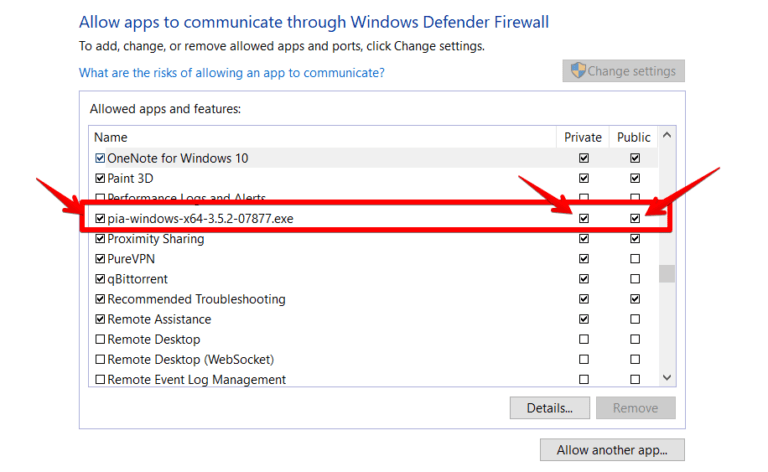Uncheck Proximity Sharing Public checkbox

click(x=634, y=239)
